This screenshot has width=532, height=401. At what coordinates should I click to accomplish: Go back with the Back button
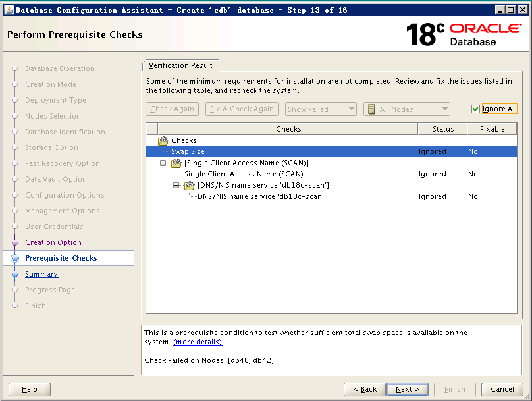pyautogui.click(x=365, y=389)
